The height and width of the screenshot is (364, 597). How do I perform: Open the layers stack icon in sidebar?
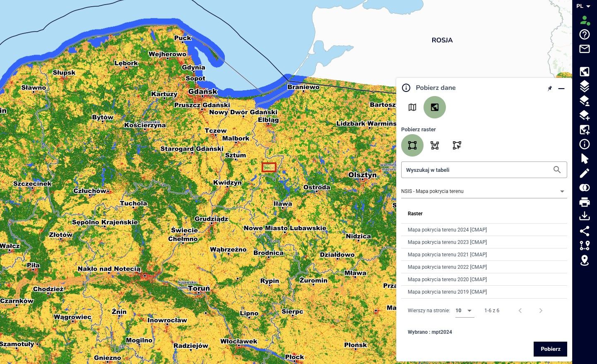click(584, 86)
